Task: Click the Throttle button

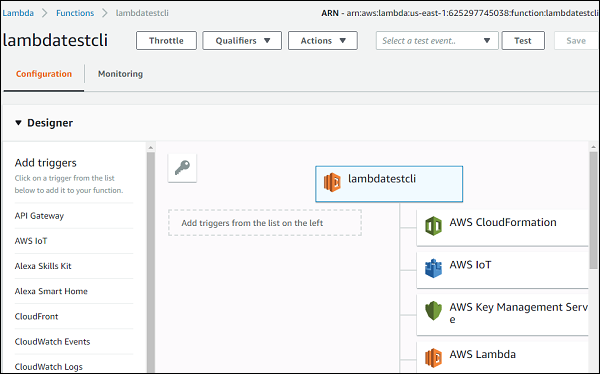Action: 166,41
